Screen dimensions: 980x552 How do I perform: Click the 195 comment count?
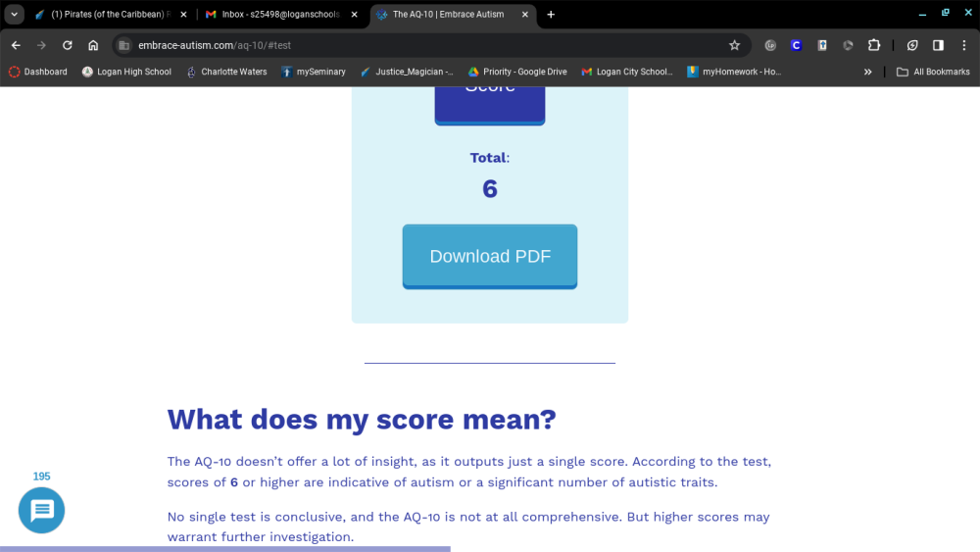tap(42, 477)
